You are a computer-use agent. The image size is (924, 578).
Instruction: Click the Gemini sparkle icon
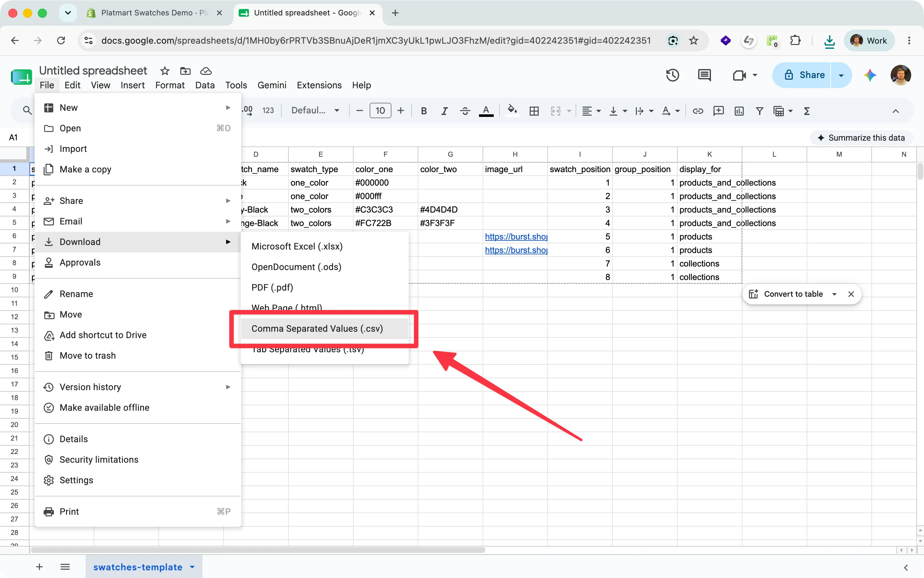coord(870,75)
